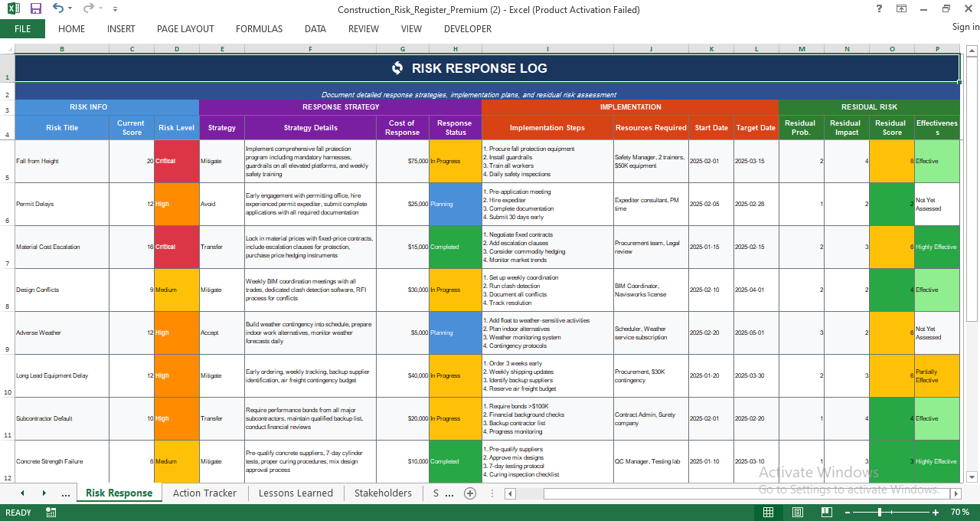Click the Excel application icon

pyautogui.click(x=13, y=9)
